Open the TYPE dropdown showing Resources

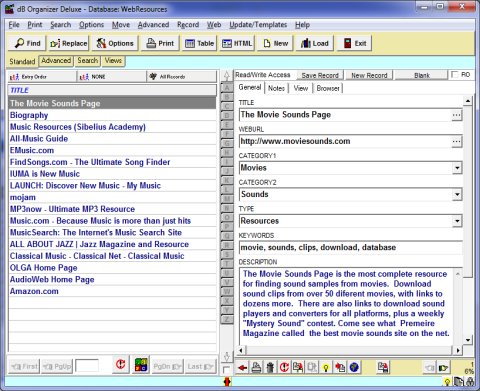[x=457, y=221]
